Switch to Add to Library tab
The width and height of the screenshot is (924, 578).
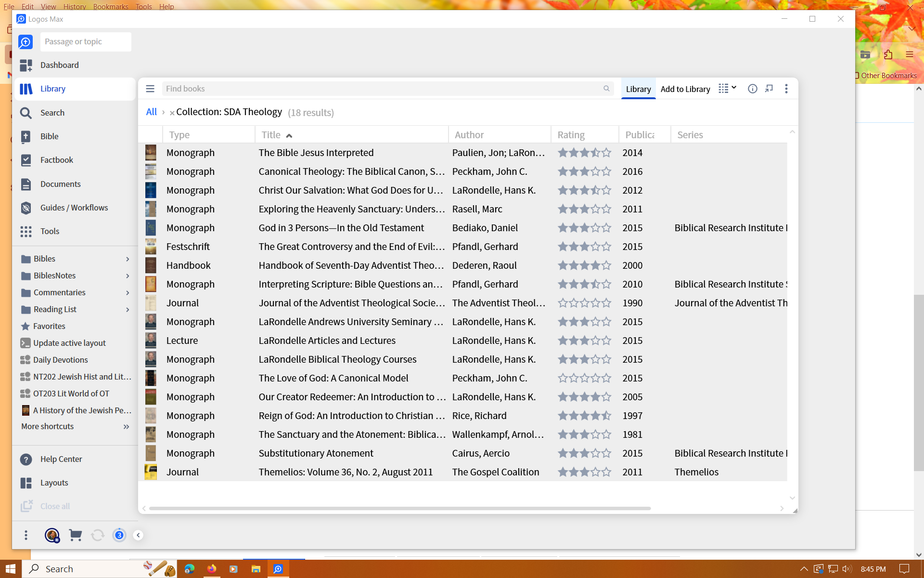(x=685, y=89)
